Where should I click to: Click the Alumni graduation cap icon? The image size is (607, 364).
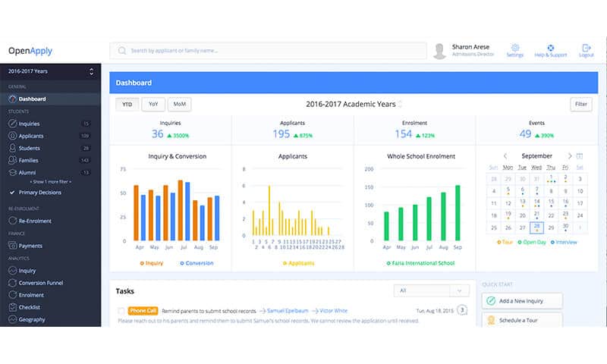coord(12,173)
